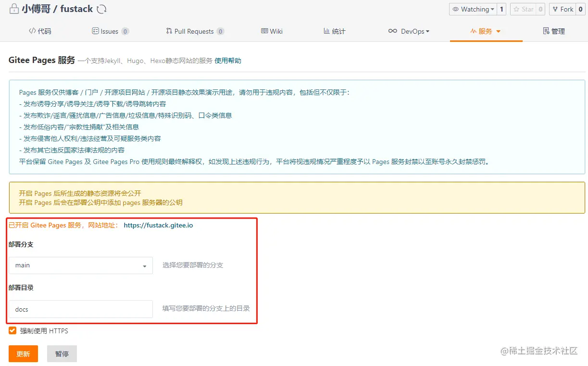Open the 管理 tab

554,31
